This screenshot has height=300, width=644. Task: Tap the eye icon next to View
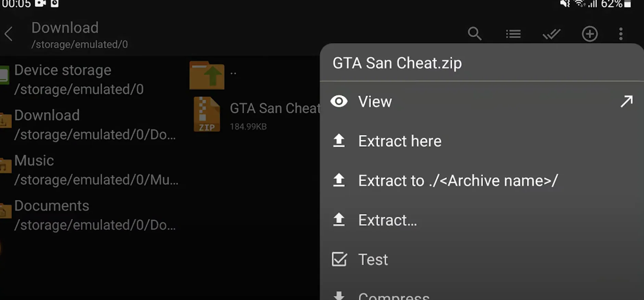tap(339, 101)
